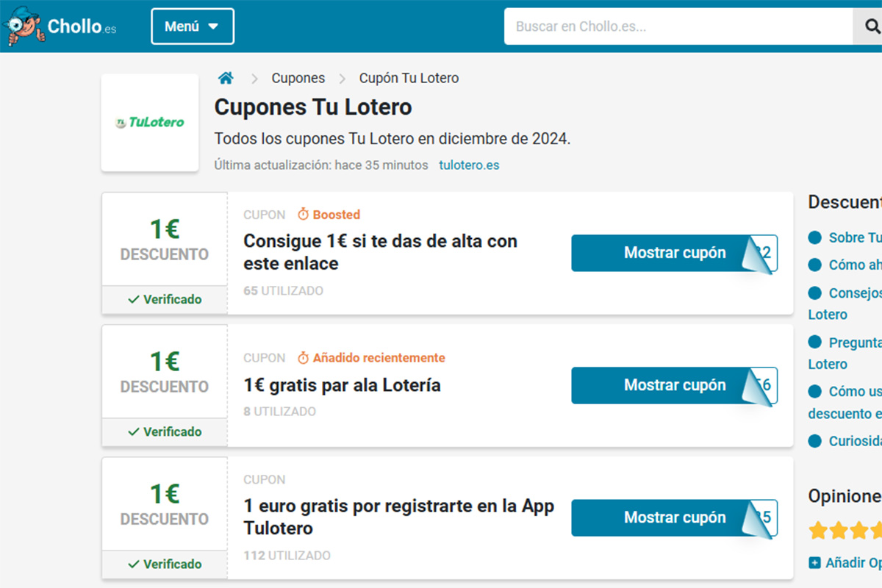Open sidebar link starting 'Pregunta'

(x=845, y=353)
